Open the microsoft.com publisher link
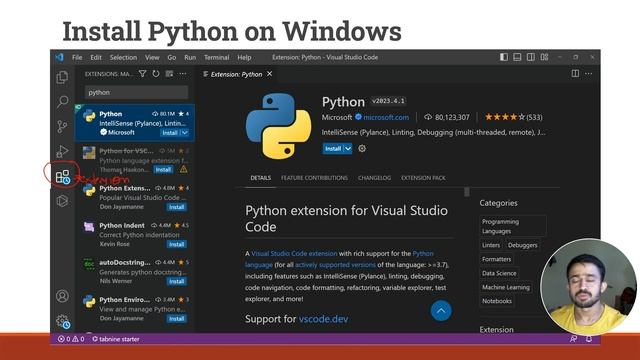 386,117
